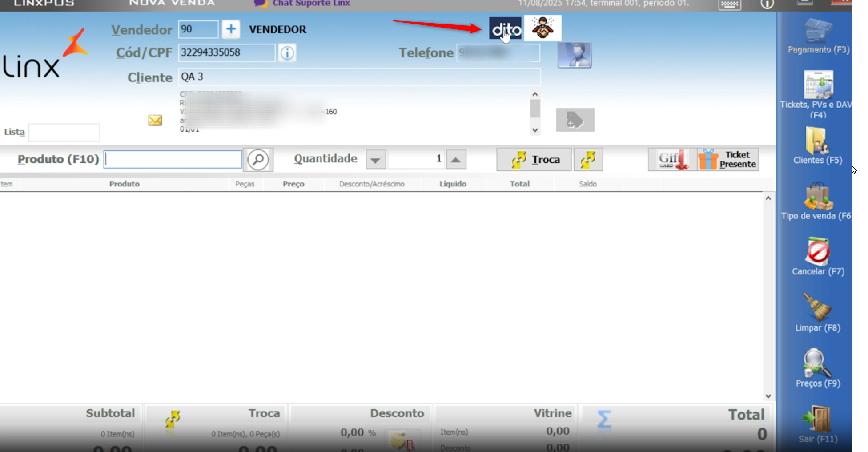
Task: Open the info icon beside Cód/CPF
Action: pos(287,53)
